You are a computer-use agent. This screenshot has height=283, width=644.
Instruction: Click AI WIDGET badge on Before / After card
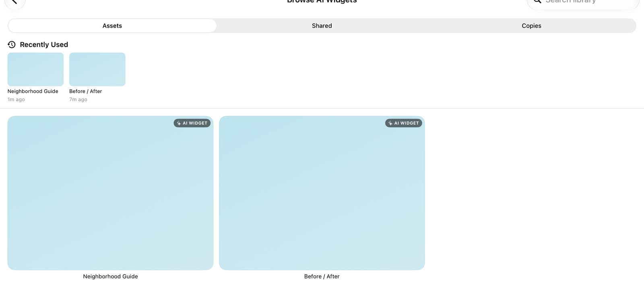[x=404, y=123]
